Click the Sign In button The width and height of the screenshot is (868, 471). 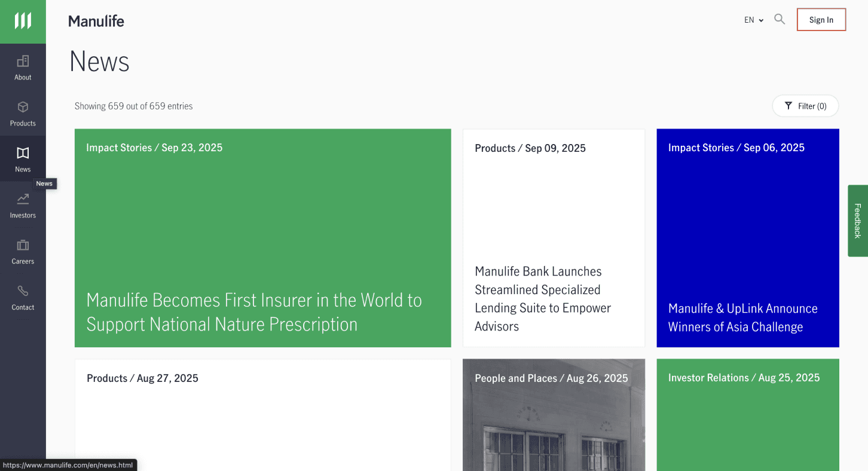(x=821, y=19)
